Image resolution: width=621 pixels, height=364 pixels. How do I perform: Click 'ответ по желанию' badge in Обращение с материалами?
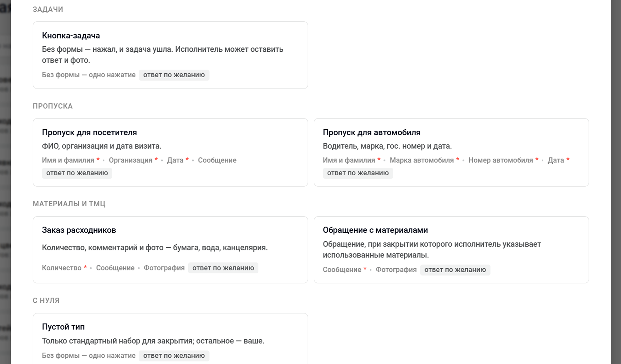(455, 270)
